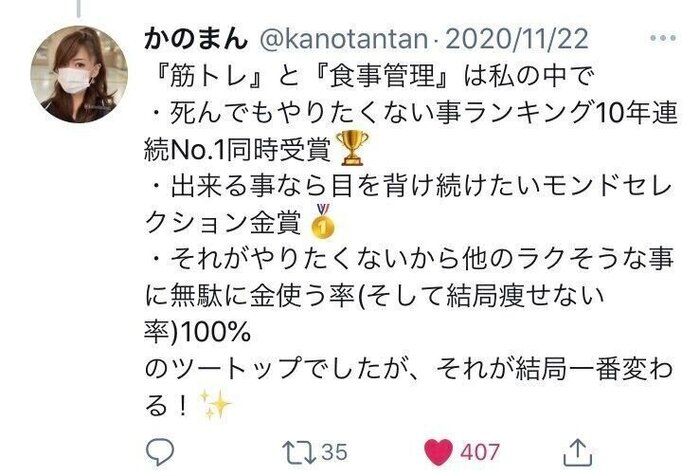Click the クション金賞 text line

pos(222,222)
